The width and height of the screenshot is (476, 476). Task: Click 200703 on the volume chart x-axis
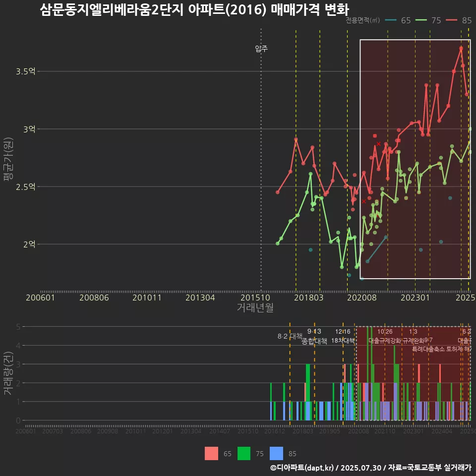point(53,431)
